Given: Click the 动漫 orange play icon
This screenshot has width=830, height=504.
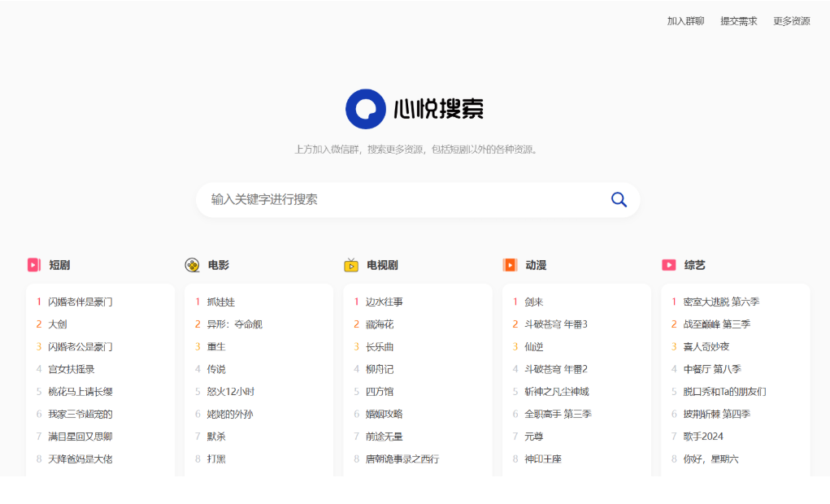Looking at the screenshot, I should (x=510, y=265).
